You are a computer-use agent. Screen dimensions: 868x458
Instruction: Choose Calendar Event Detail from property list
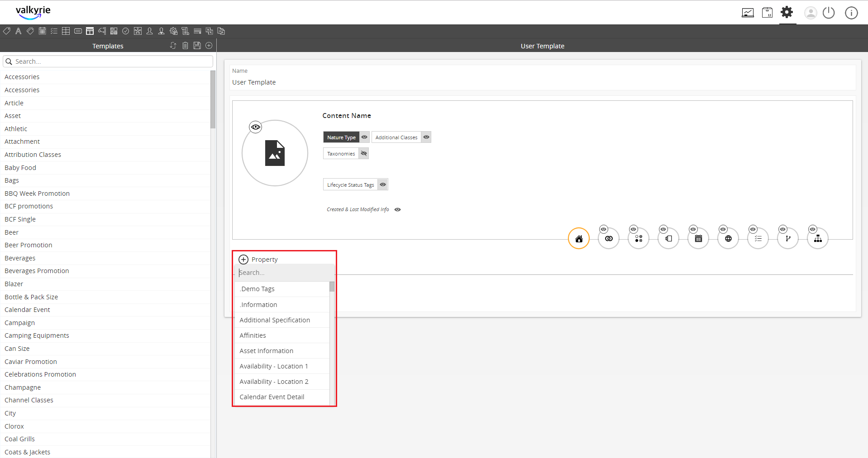(282, 397)
